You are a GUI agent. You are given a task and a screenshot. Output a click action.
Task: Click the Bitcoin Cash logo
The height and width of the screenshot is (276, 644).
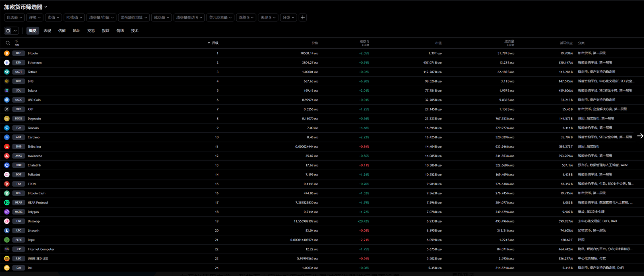pos(7,193)
